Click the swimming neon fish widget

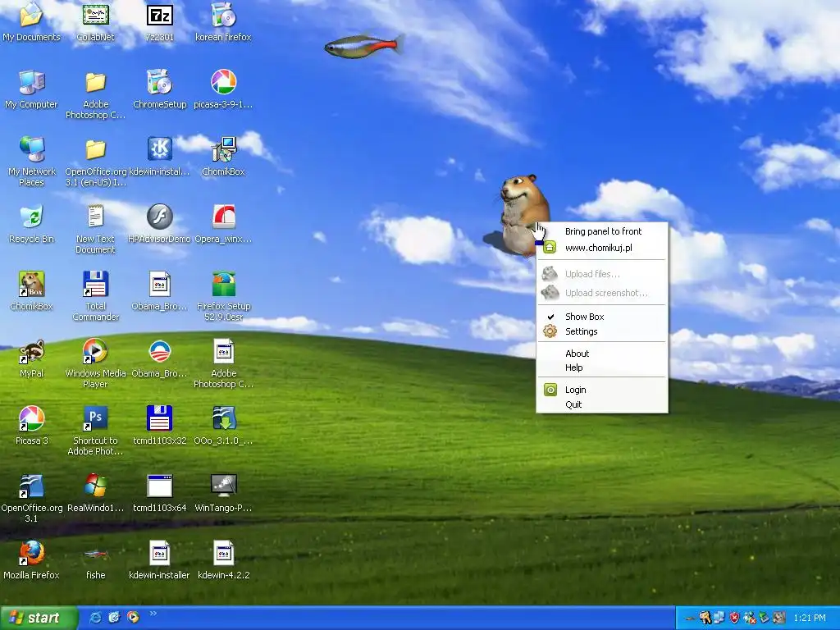363,45
